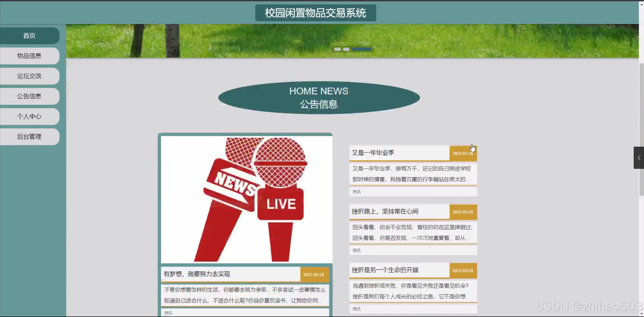This screenshot has height=317, width=644.
Task: Select the active third carousel indicator bar
Action: click(x=362, y=49)
